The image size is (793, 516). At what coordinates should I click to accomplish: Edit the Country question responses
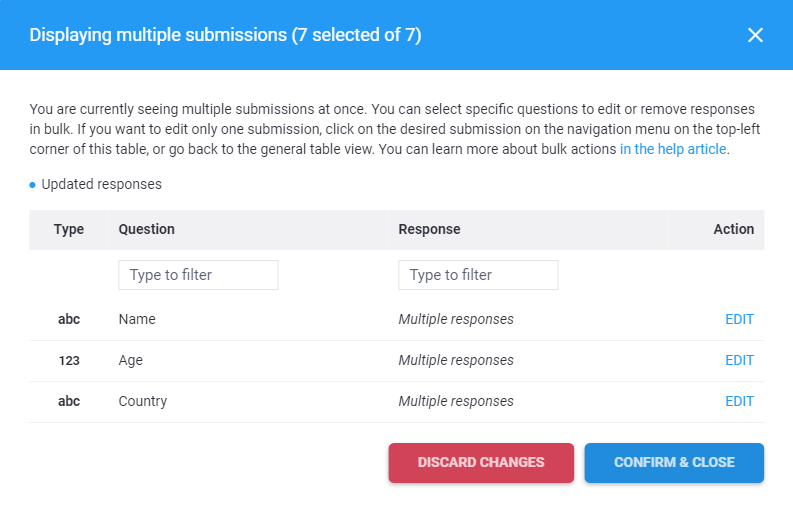(x=739, y=401)
